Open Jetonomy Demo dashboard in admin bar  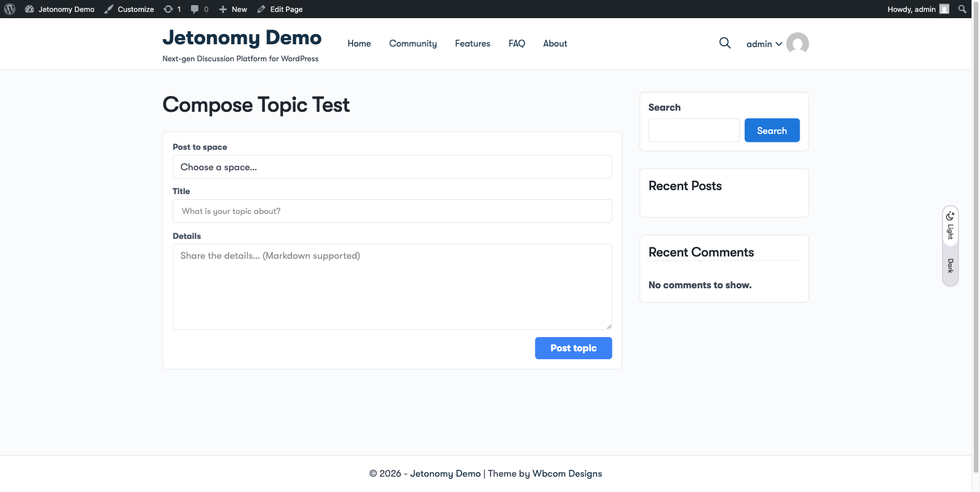[60, 9]
